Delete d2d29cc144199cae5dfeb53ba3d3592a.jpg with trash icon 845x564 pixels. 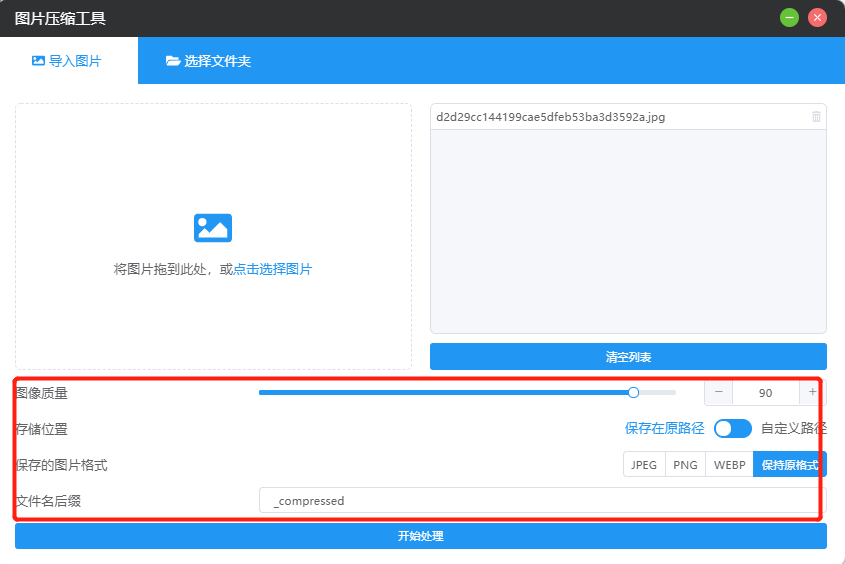pyautogui.click(x=816, y=117)
